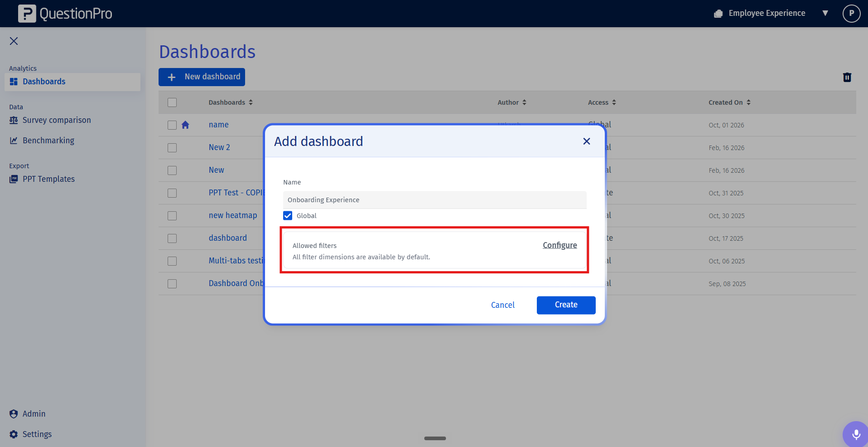
Task: Click the Employee Experience label
Action: (x=767, y=13)
